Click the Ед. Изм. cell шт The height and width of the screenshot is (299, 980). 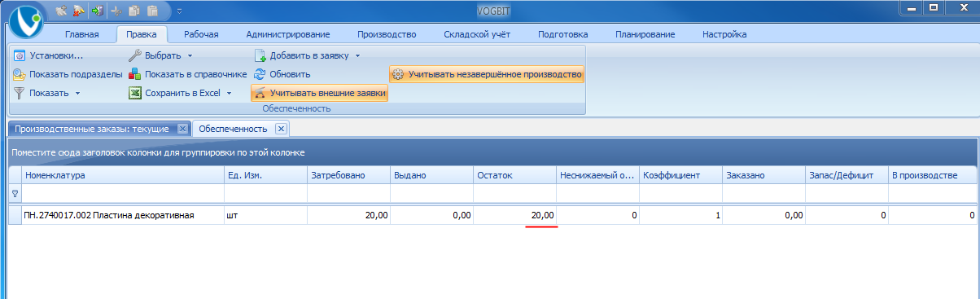265,215
